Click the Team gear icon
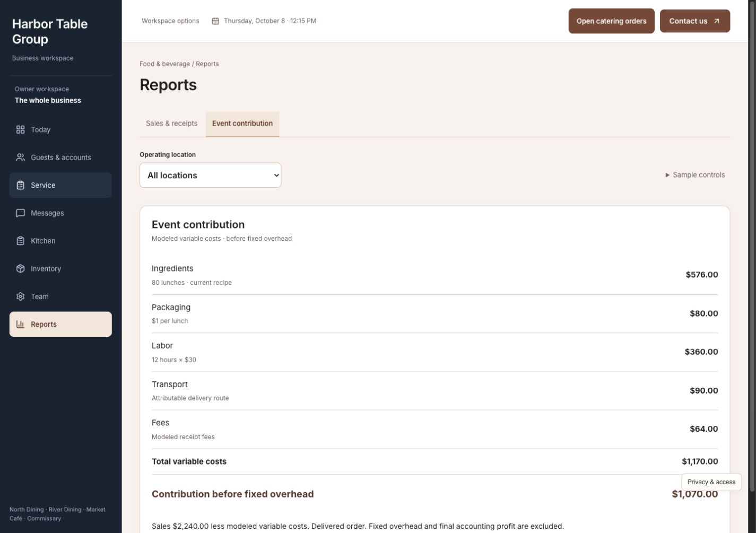This screenshot has height=533, width=756. point(20,296)
